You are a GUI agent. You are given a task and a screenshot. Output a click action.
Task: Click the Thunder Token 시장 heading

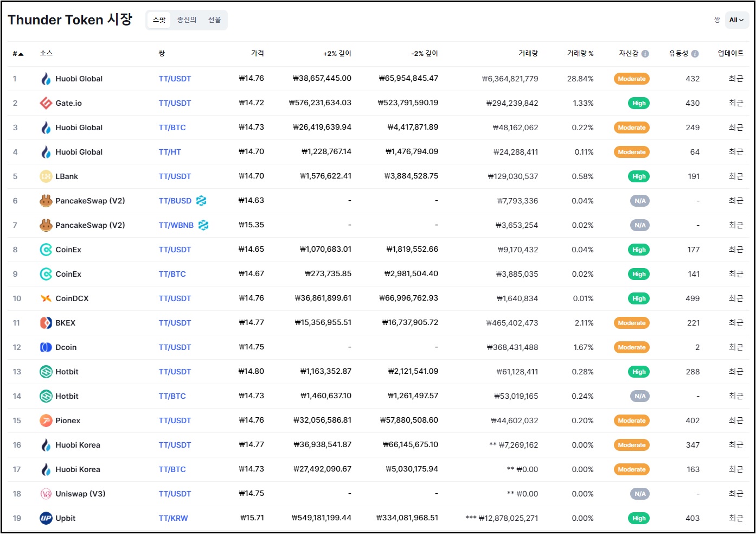(x=70, y=20)
